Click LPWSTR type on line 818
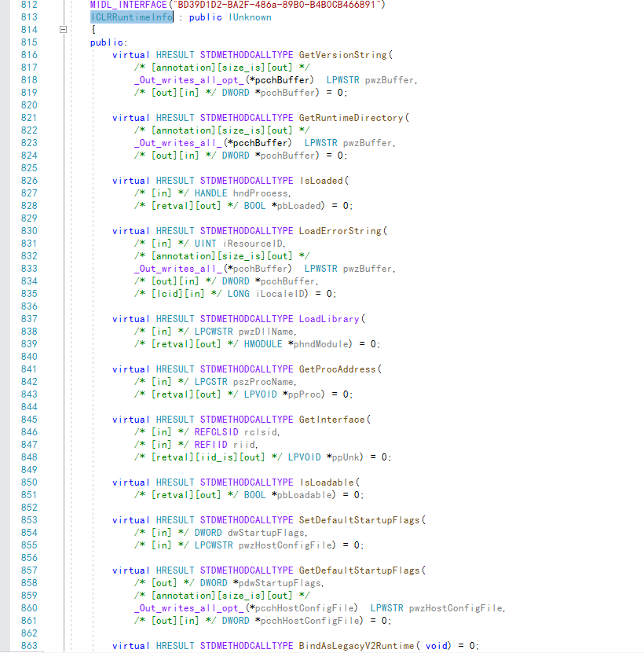 [342, 80]
